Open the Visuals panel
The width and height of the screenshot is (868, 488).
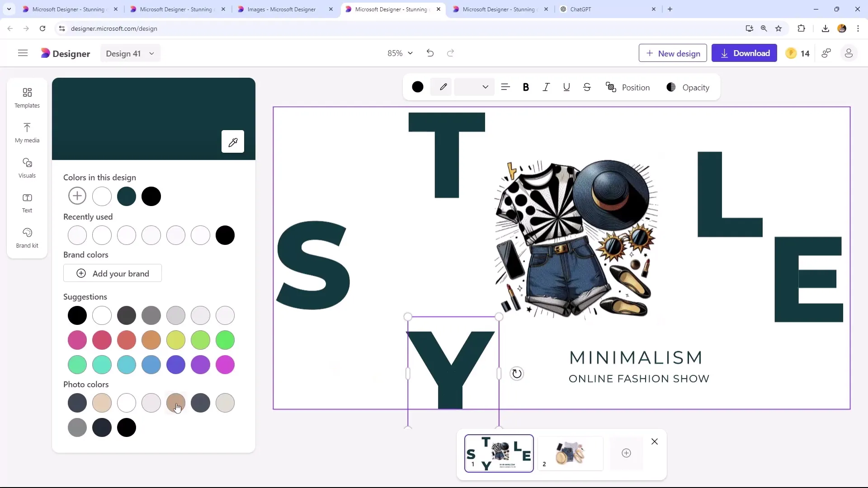point(27,168)
